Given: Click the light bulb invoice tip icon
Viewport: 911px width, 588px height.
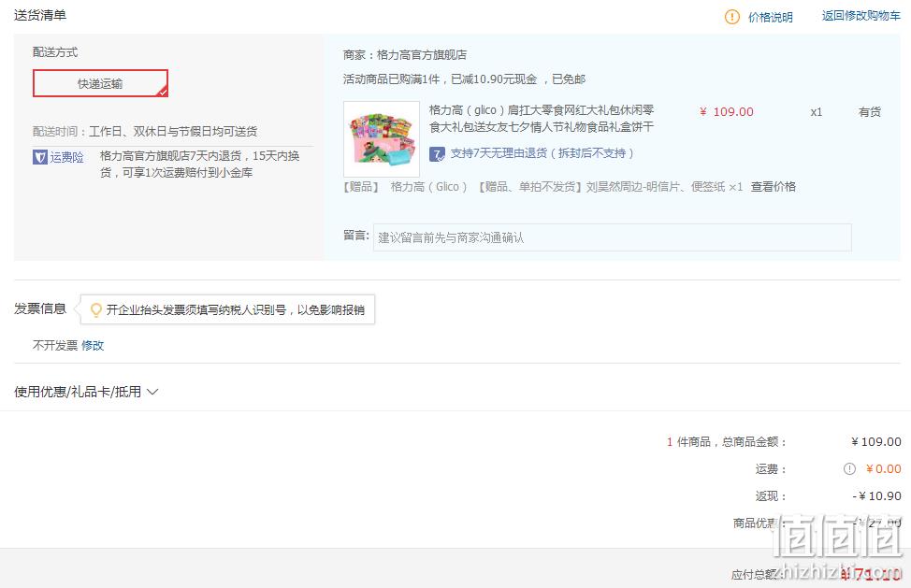Looking at the screenshot, I should 95,310.
